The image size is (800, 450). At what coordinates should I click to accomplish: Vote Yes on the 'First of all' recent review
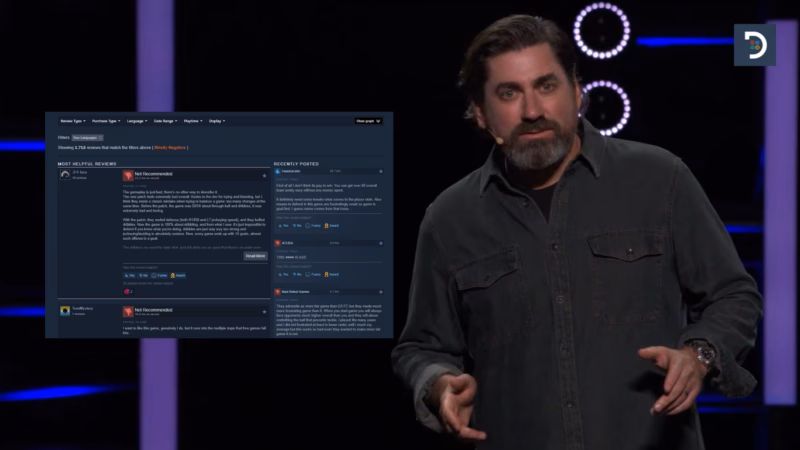[283, 226]
